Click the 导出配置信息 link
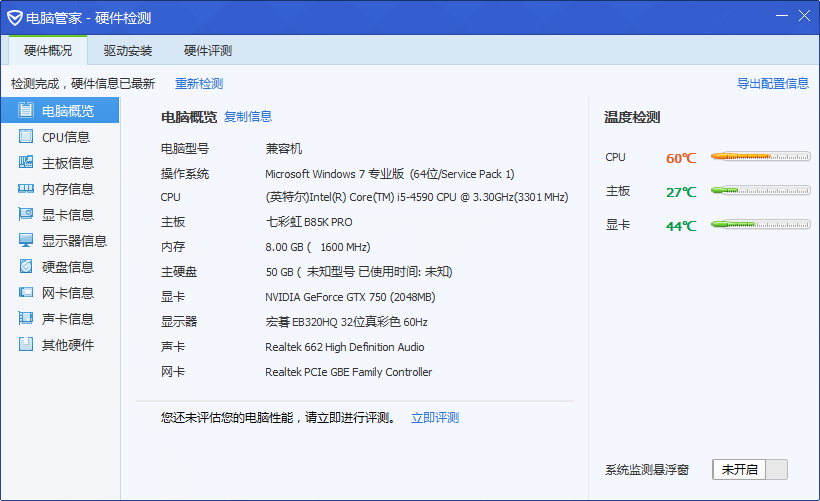The width and height of the screenshot is (820, 501). [x=772, y=84]
